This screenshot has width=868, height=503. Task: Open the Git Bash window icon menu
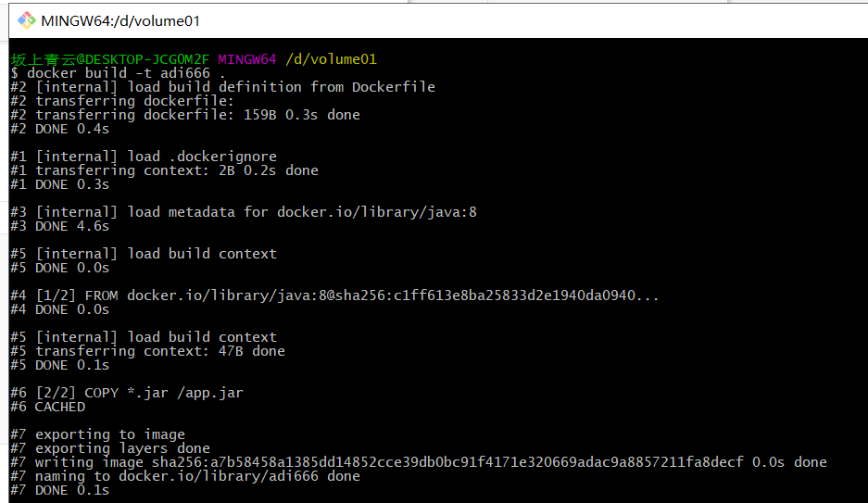tap(26, 21)
